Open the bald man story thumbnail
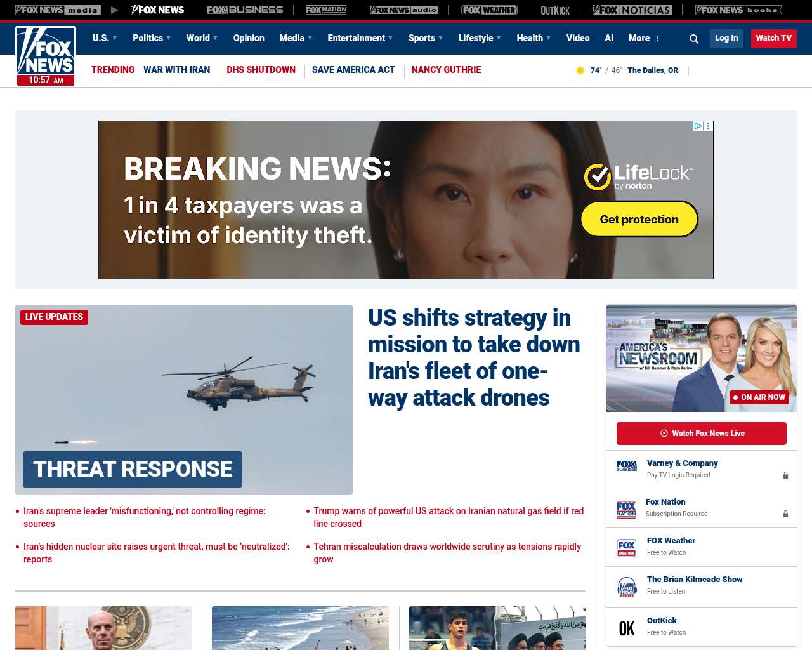Image resolution: width=812 pixels, height=650 pixels. click(x=103, y=628)
